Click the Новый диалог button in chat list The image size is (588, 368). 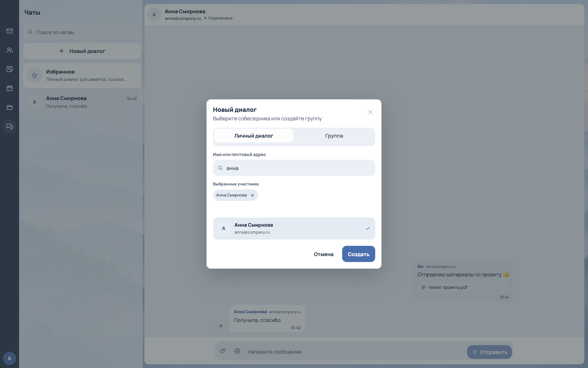[x=82, y=51]
